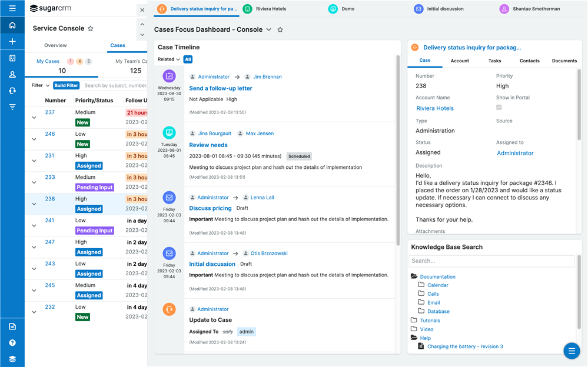Favorite the Service Console with star icon

(x=91, y=28)
